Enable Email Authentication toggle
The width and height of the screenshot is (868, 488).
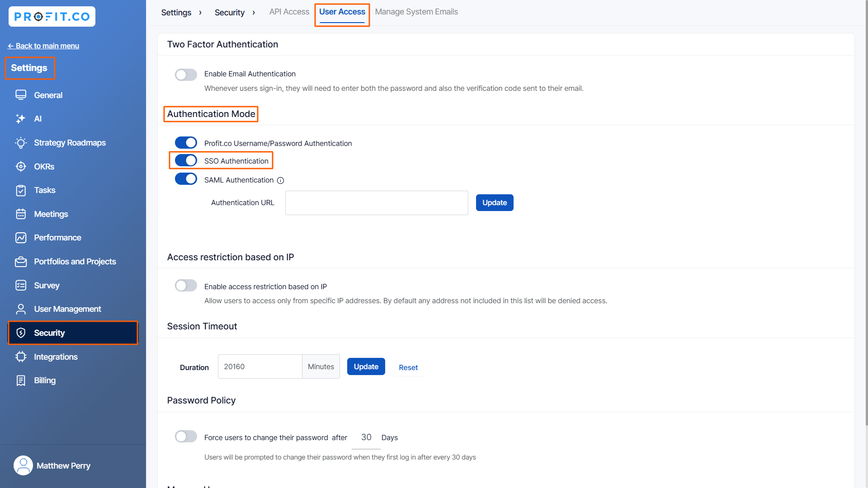tap(186, 75)
